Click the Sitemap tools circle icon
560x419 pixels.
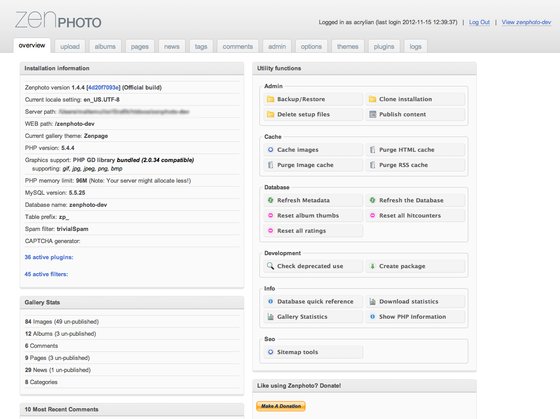pos(270,352)
